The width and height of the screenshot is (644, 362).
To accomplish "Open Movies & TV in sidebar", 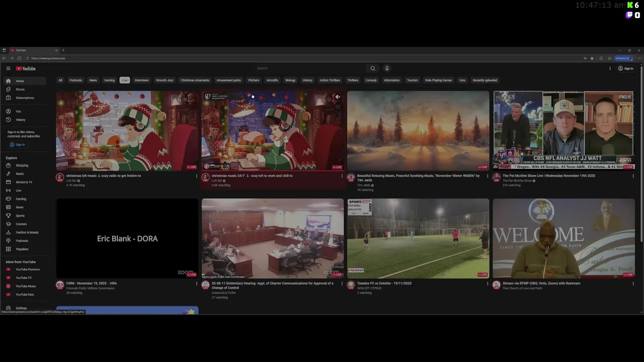I will 25,182.
